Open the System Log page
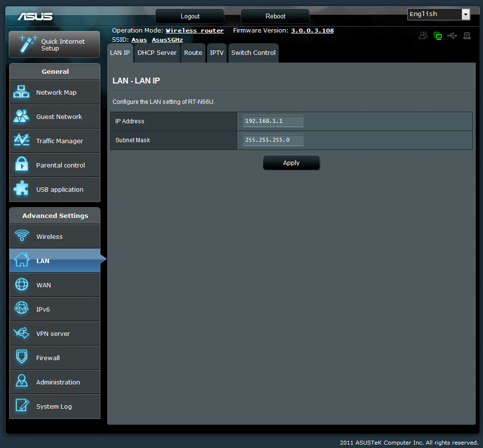This screenshot has height=448, width=483. coord(55,406)
